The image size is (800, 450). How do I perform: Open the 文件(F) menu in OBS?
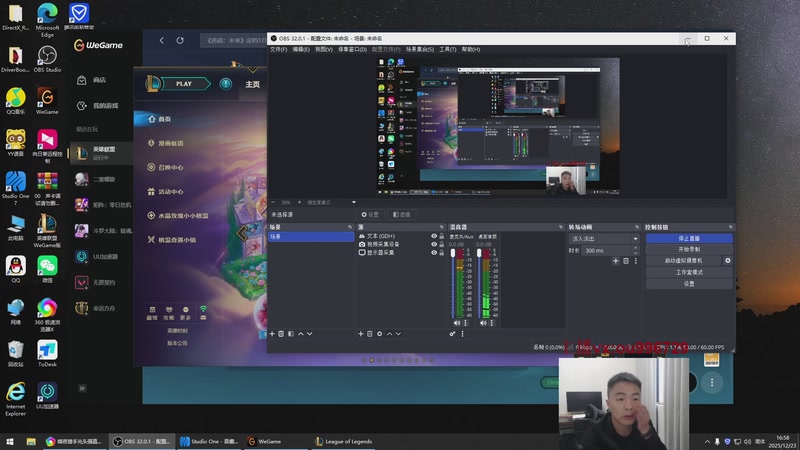[x=279, y=49]
